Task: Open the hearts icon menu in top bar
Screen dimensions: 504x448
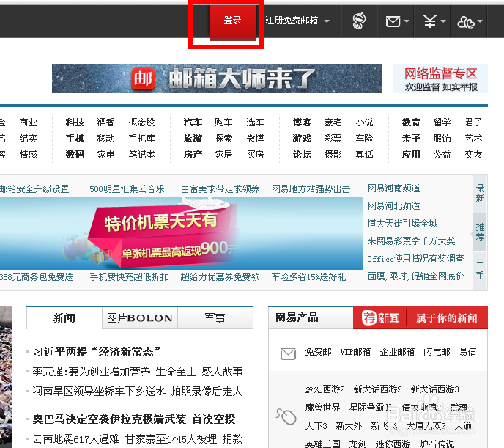Action: pos(465,22)
